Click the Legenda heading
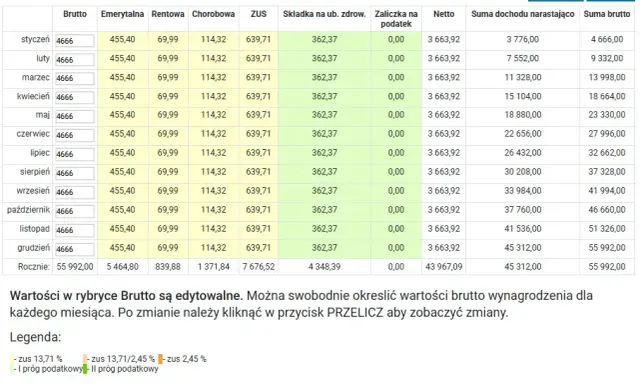 (x=36, y=337)
